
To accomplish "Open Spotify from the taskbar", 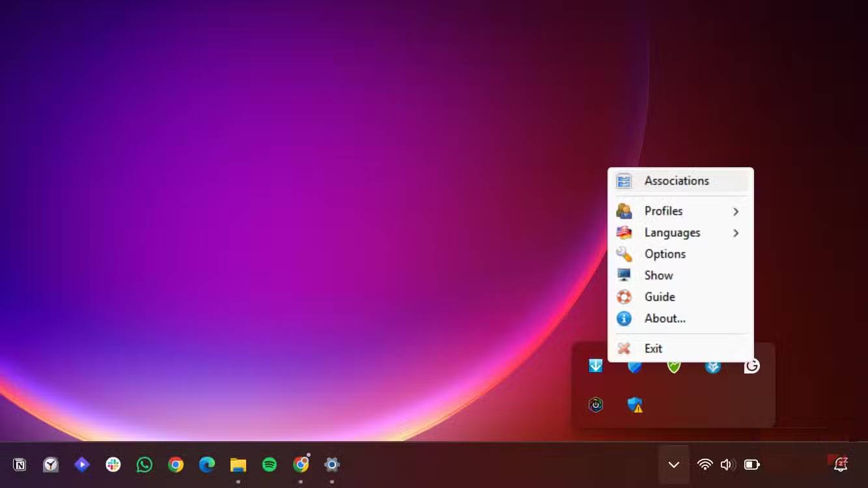I will click(x=270, y=465).
